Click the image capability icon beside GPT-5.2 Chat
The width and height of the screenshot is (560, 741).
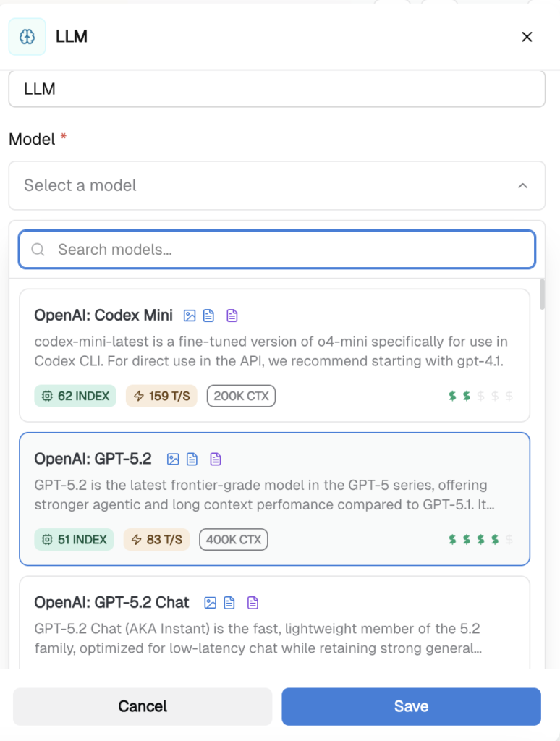(x=210, y=602)
